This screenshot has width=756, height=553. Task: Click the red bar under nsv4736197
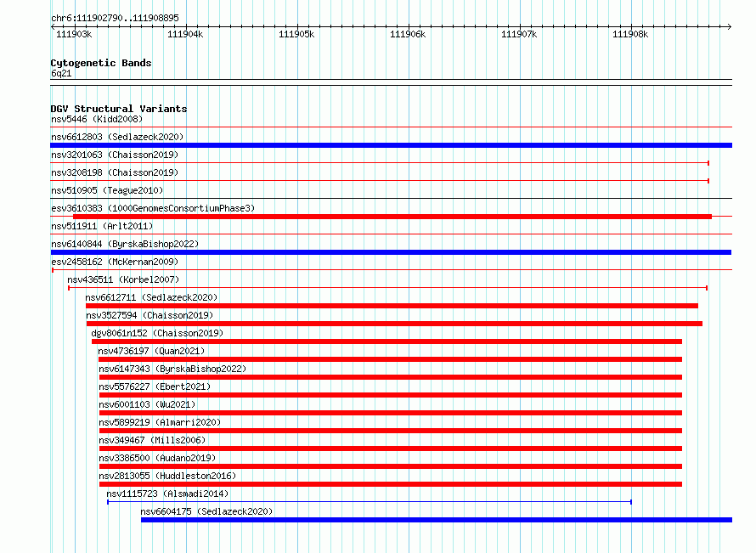[390, 359]
